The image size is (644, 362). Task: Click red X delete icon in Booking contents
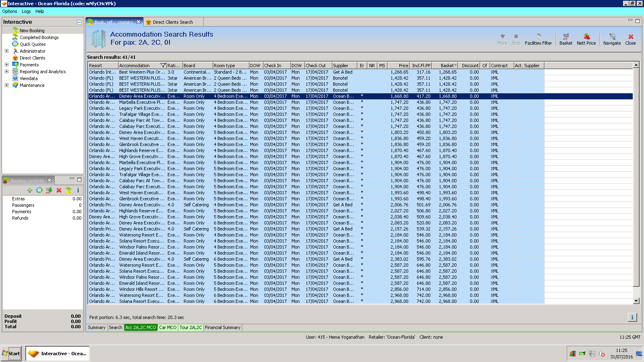coord(59,190)
